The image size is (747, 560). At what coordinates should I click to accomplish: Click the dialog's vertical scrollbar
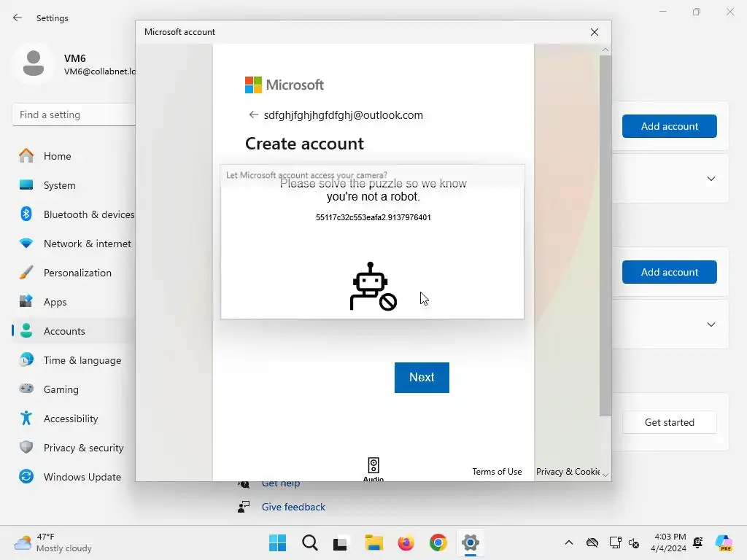click(605, 236)
